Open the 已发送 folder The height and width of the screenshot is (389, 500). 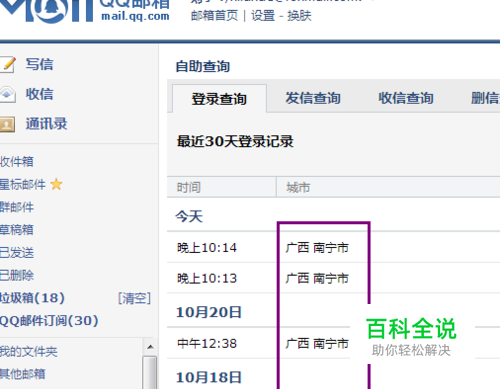point(17,253)
